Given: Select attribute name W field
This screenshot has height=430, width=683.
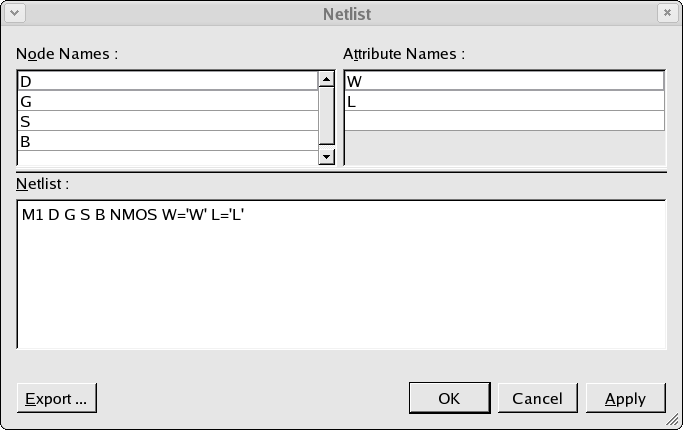Looking at the screenshot, I should (504, 81).
